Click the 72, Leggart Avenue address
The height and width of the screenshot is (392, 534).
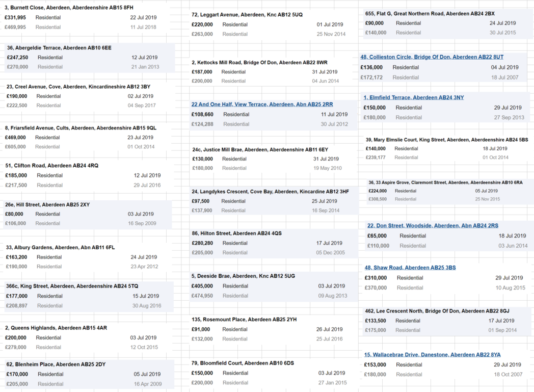pos(247,15)
